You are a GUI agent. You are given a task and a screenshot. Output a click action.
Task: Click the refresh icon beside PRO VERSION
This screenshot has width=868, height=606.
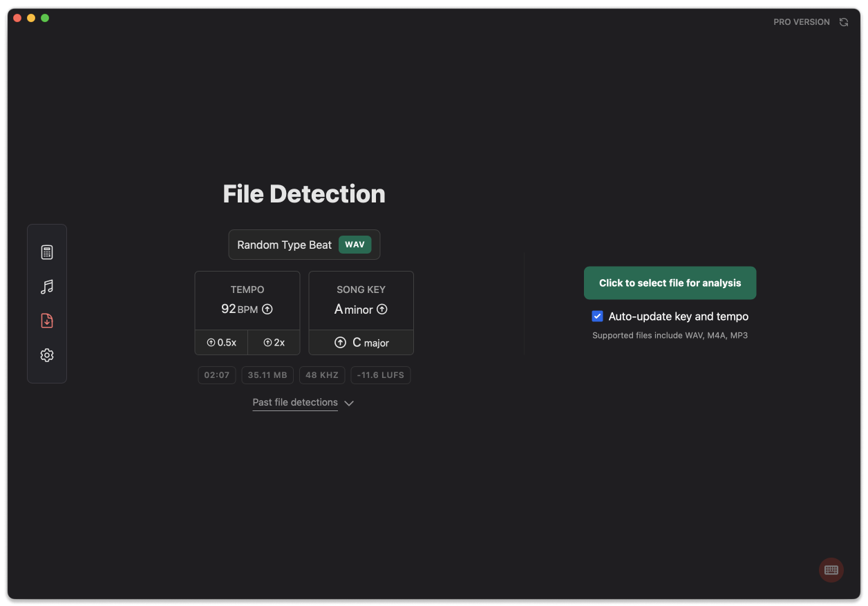click(x=844, y=22)
